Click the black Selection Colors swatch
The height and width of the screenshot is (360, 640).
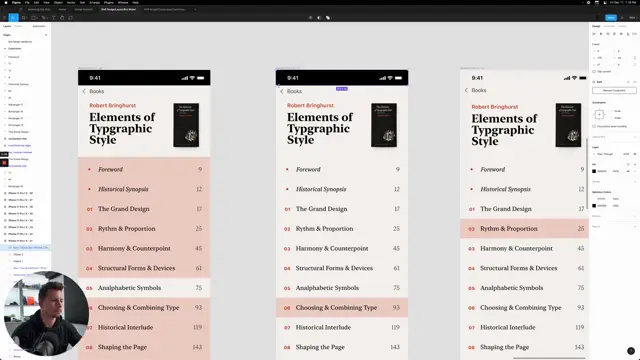click(594, 206)
